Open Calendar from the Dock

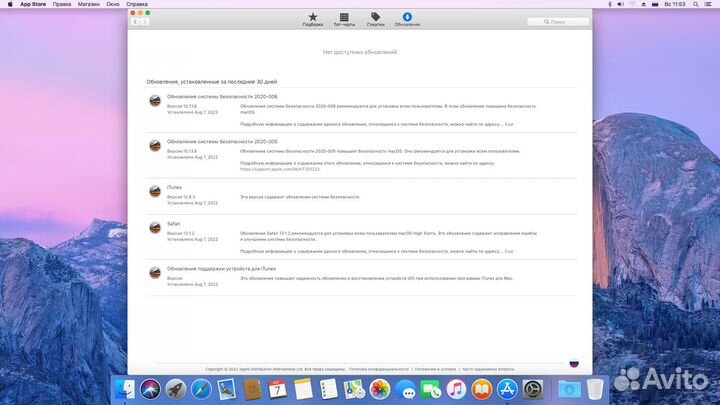click(x=277, y=389)
